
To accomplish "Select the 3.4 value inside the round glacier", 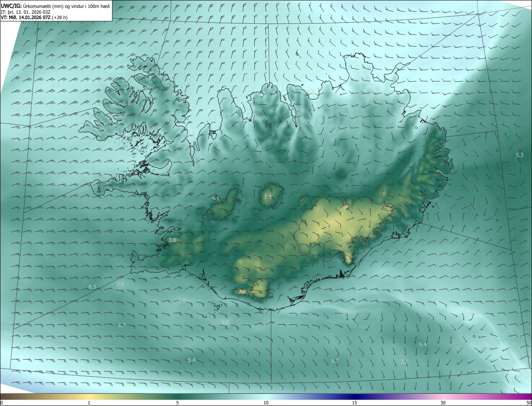I will 268,196.
